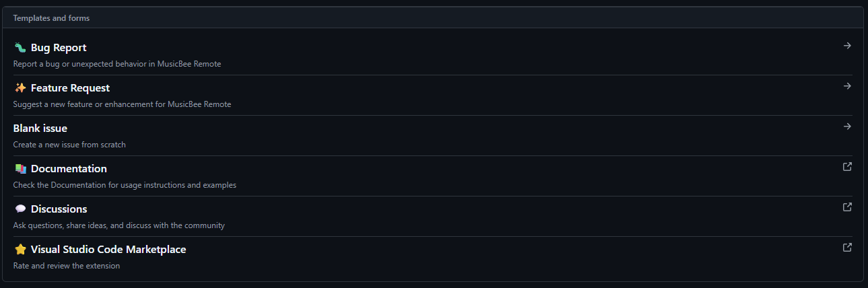The width and height of the screenshot is (868, 288).
Task: Choose the Feature Request template title
Action: click(70, 88)
